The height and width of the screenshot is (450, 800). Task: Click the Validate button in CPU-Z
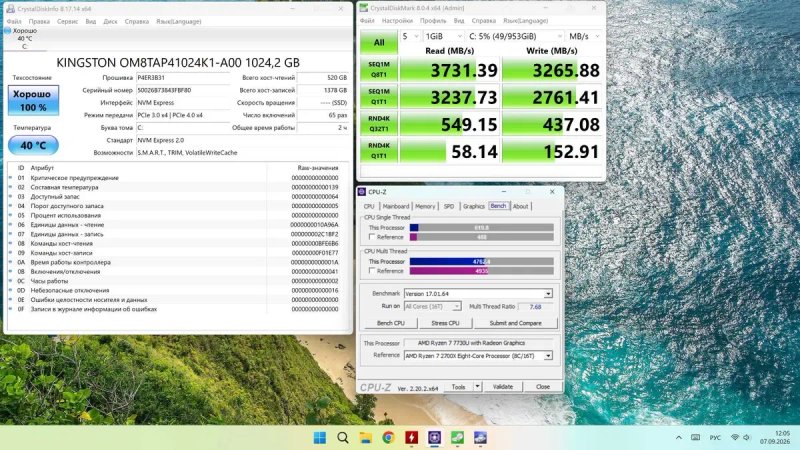pos(503,387)
